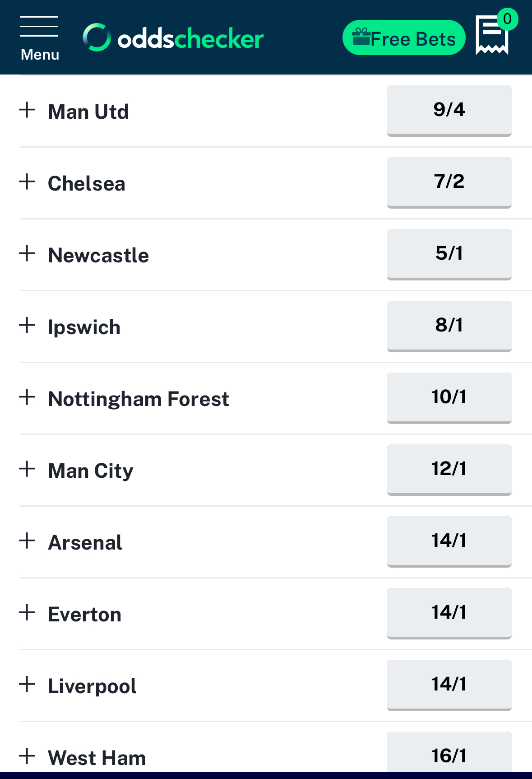Click plus icon beside Everton
Screen dimensions: 532x779
[28, 613]
